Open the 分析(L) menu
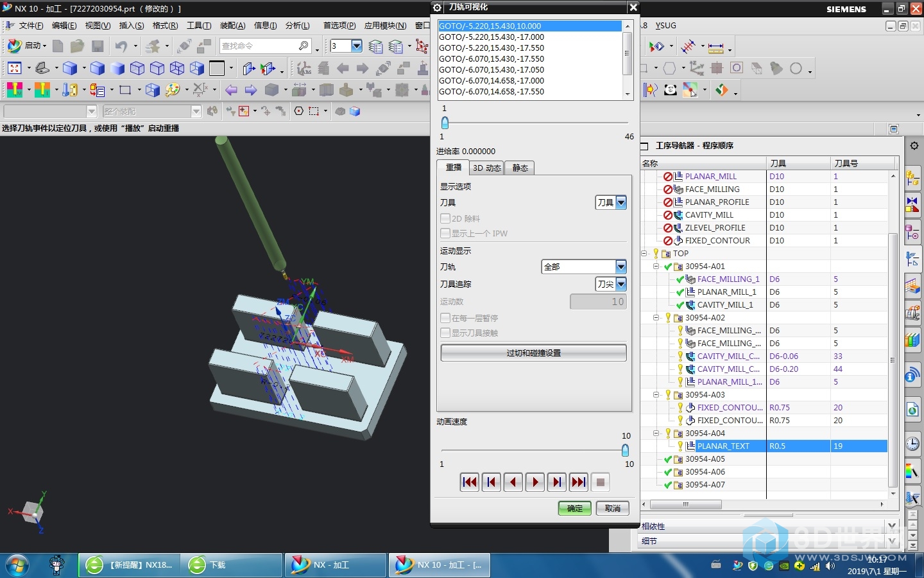Screen dimensions: 924x578 [x=297, y=26]
